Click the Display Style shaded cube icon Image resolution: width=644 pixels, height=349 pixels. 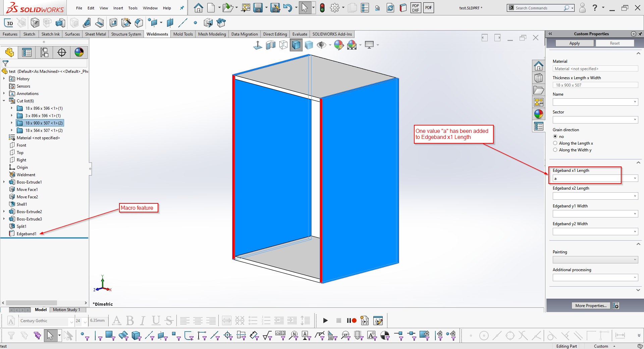(296, 45)
